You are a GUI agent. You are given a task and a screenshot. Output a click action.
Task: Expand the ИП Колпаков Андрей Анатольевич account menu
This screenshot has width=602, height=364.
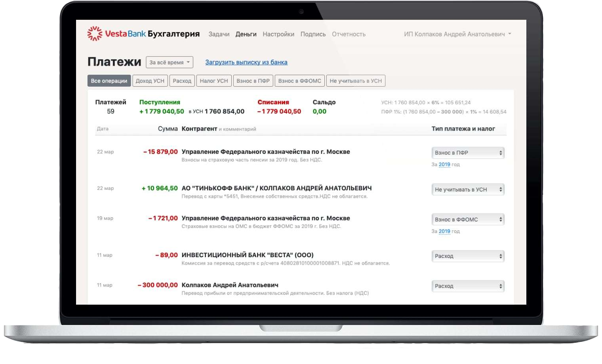pyautogui.click(x=457, y=34)
